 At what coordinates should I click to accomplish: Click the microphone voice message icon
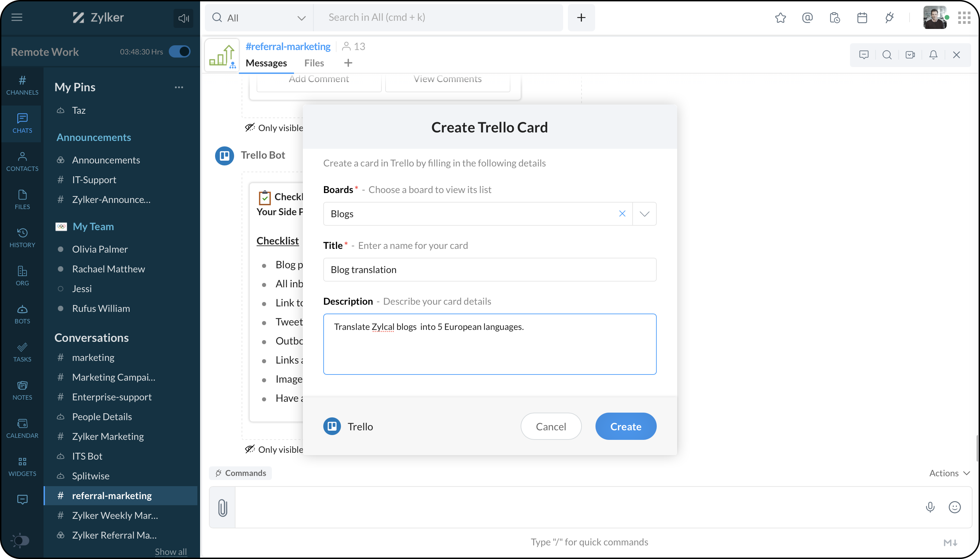pyautogui.click(x=930, y=507)
